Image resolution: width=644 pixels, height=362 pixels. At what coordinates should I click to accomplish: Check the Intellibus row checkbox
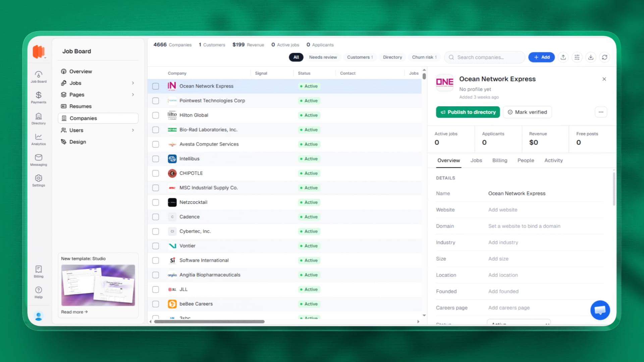(156, 159)
